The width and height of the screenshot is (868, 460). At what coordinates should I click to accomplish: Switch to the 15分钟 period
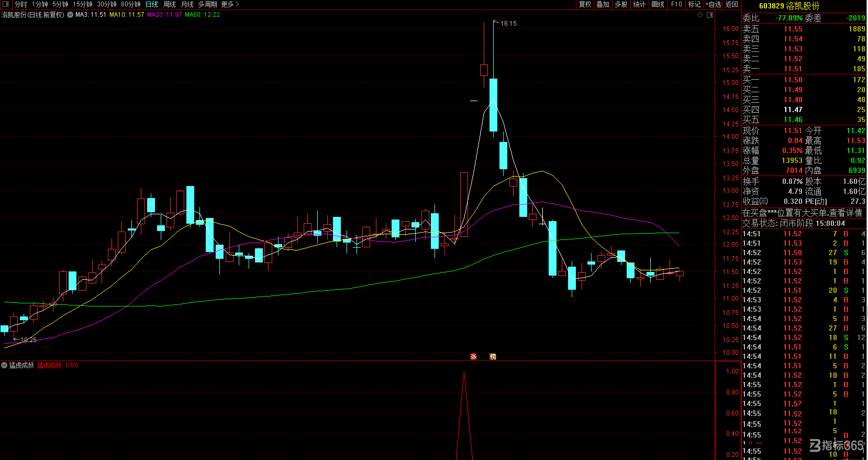tap(83, 4)
